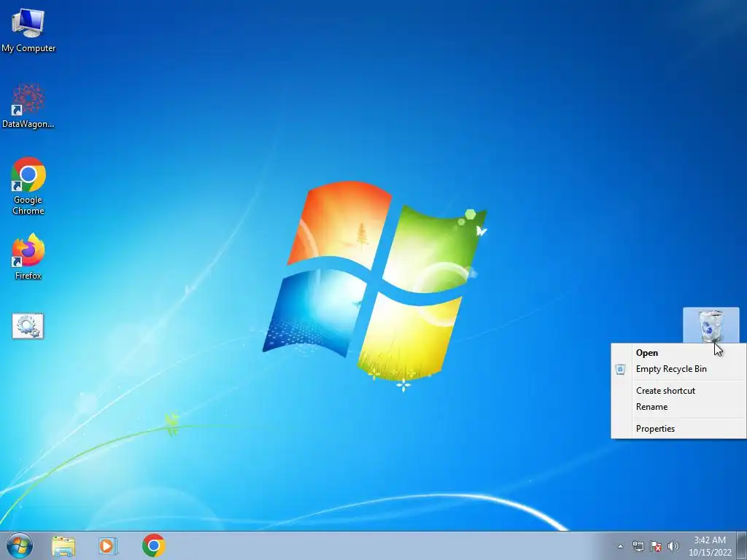Select the Firefox desktop shortcut
Viewport: 747px width, 560px height.
(x=28, y=256)
